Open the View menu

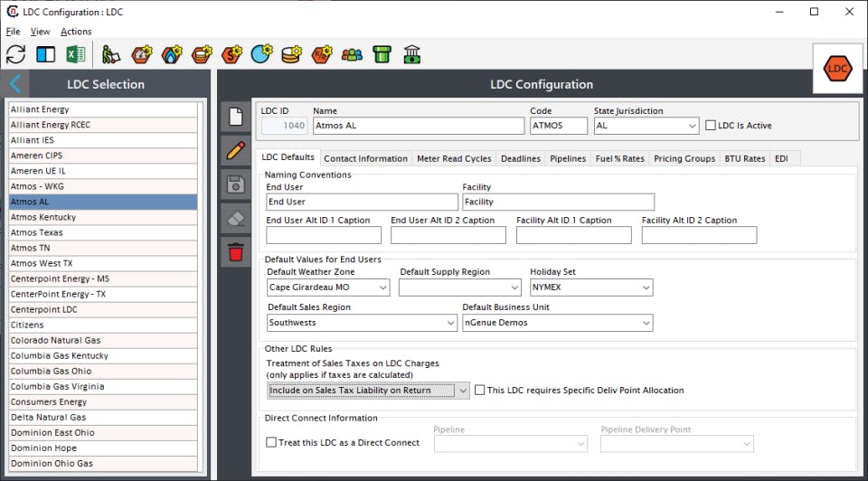coord(40,32)
